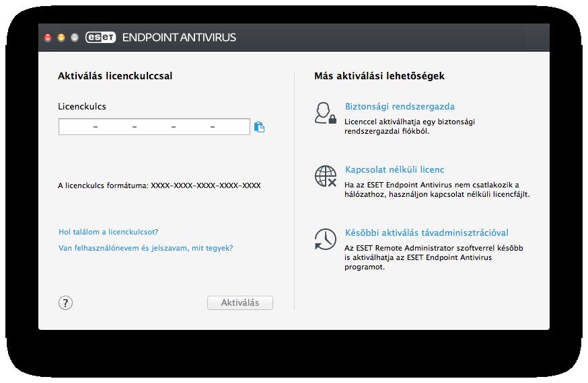
Task: Click text 'Az ESET Remote Administrator szoftverrel'
Action: tap(433, 248)
